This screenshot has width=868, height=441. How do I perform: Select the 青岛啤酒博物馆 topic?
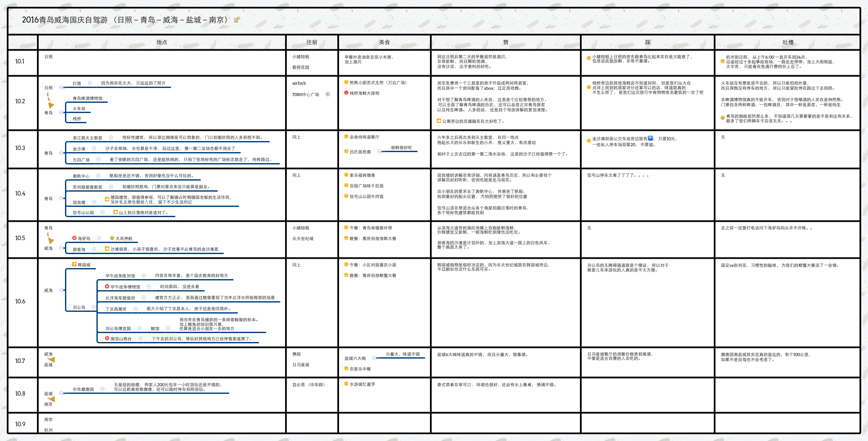[88, 98]
